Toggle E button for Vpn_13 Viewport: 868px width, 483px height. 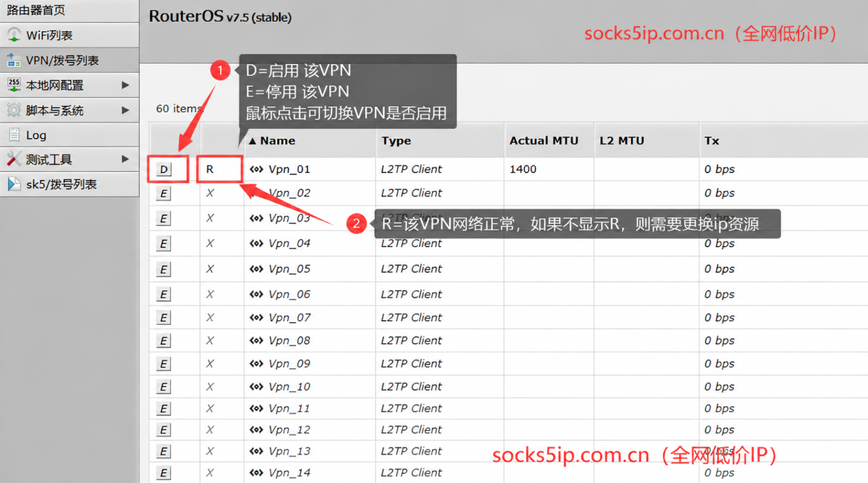coord(163,451)
